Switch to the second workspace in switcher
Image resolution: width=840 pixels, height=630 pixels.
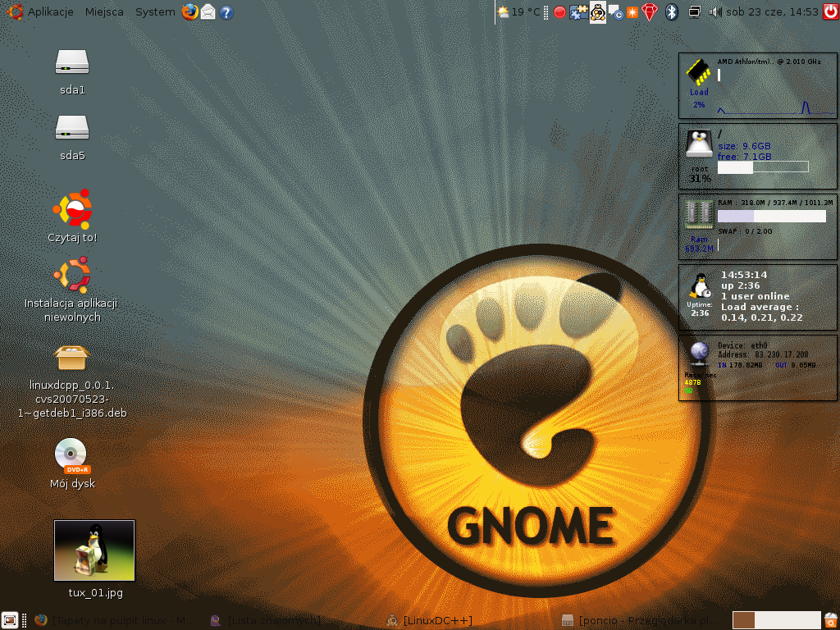click(x=765, y=620)
